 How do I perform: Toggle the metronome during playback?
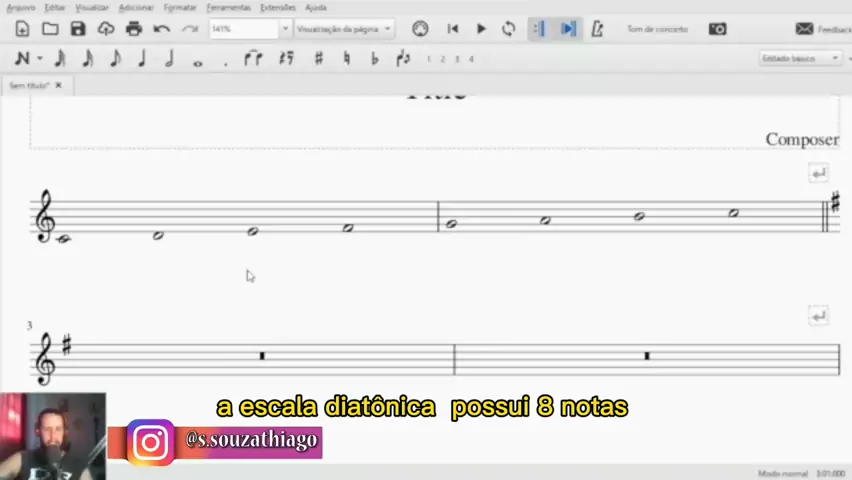pos(597,29)
